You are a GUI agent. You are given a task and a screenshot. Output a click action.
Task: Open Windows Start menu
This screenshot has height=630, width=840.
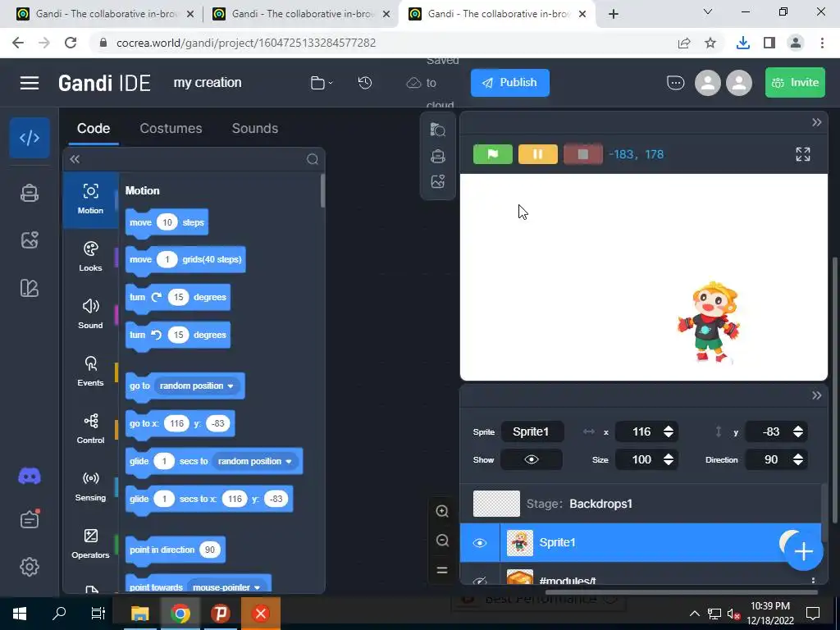pyautogui.click(x=19, y=614)
